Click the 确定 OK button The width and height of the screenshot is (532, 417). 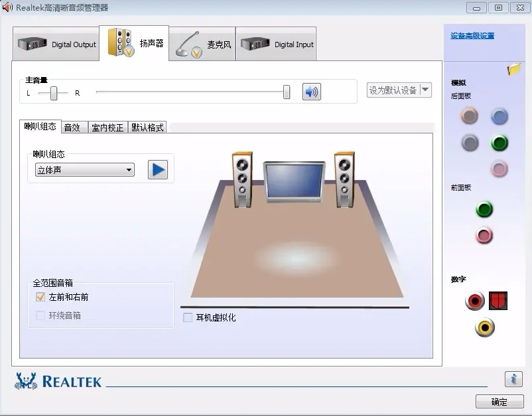(x=499, y=402)
